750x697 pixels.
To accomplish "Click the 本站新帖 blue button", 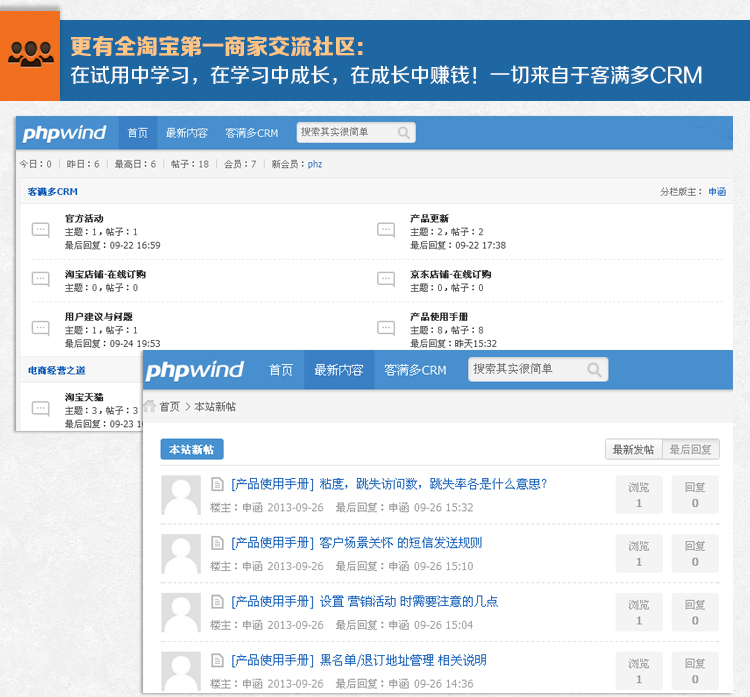I will [x=192, y=450].
